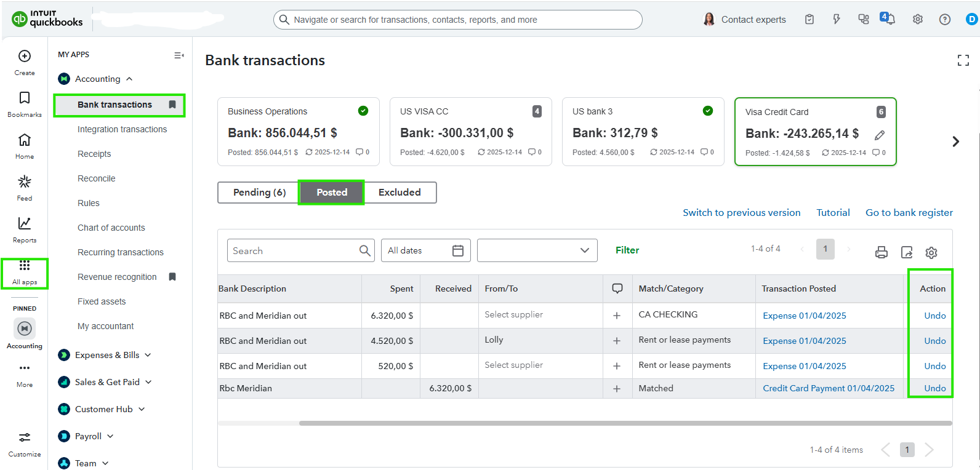The height and width of the screenshot is (470, 980).
Task: Click the Create plus icon
Action: click(x=25, y=57)
